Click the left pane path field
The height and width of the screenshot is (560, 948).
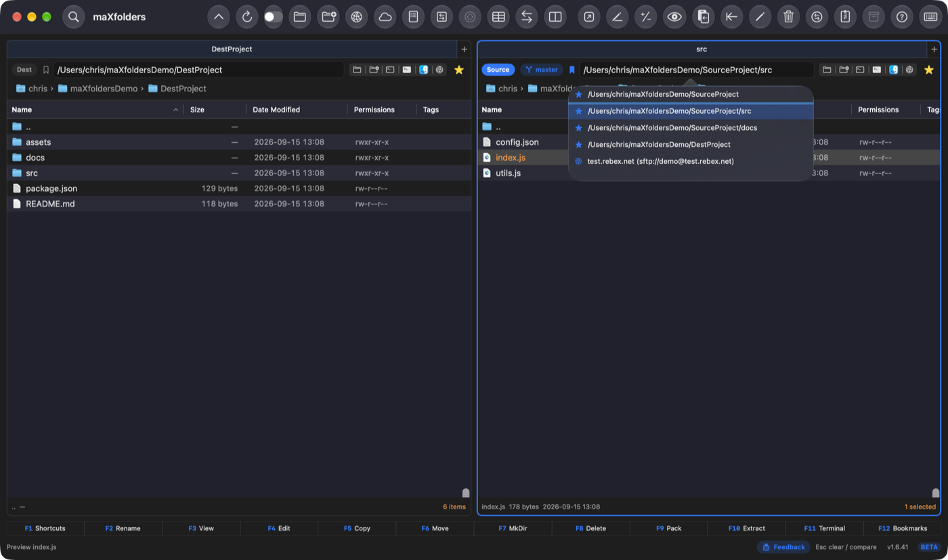[198, 70]
